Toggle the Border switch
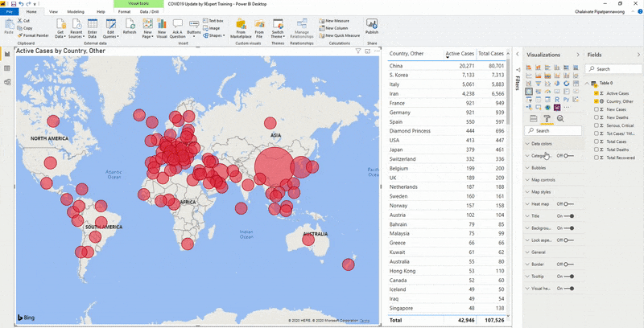Image resolution: width=644 pixels, height=328 pixels. (569, 264)
